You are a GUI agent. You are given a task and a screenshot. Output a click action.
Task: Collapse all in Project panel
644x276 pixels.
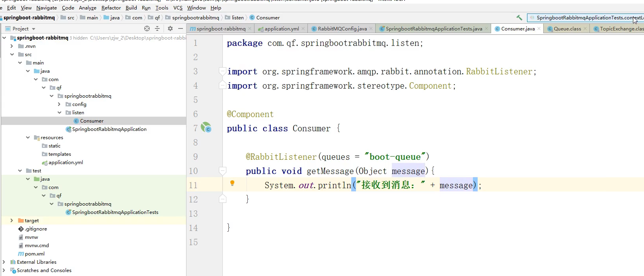[157, 28]
